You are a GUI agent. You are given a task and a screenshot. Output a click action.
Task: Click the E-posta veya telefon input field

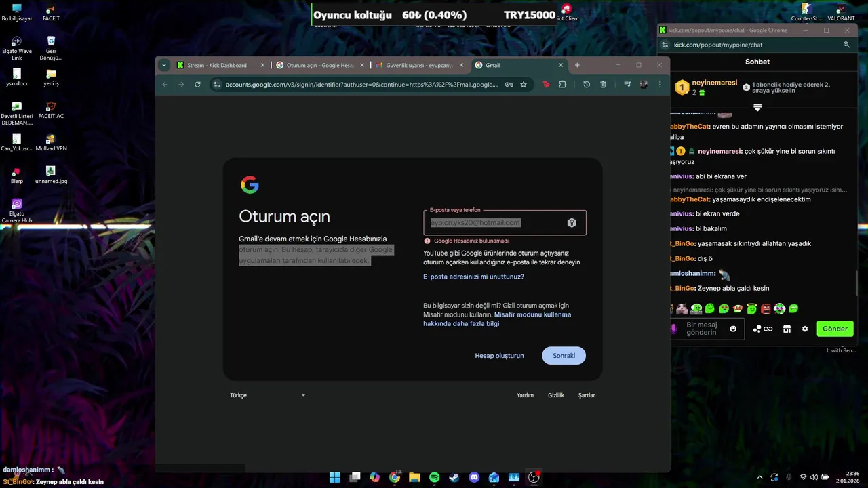point(505,222)
